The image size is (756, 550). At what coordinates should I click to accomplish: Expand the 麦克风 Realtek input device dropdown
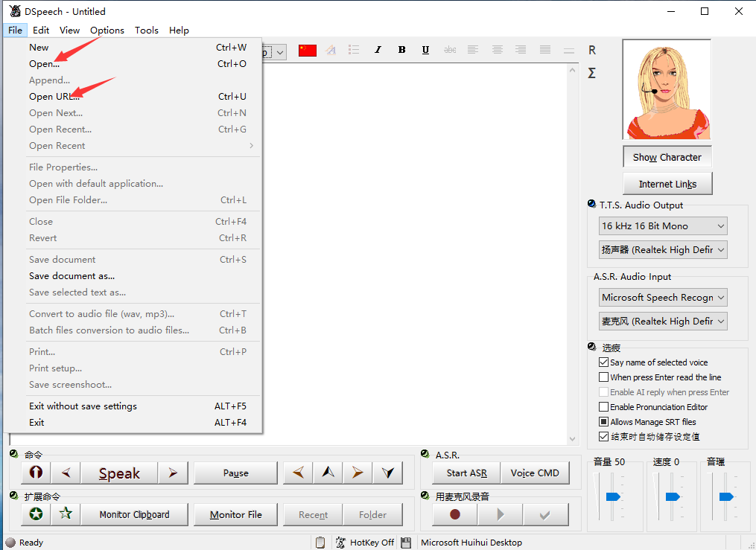pyautogui.click(x=663, y=322)
